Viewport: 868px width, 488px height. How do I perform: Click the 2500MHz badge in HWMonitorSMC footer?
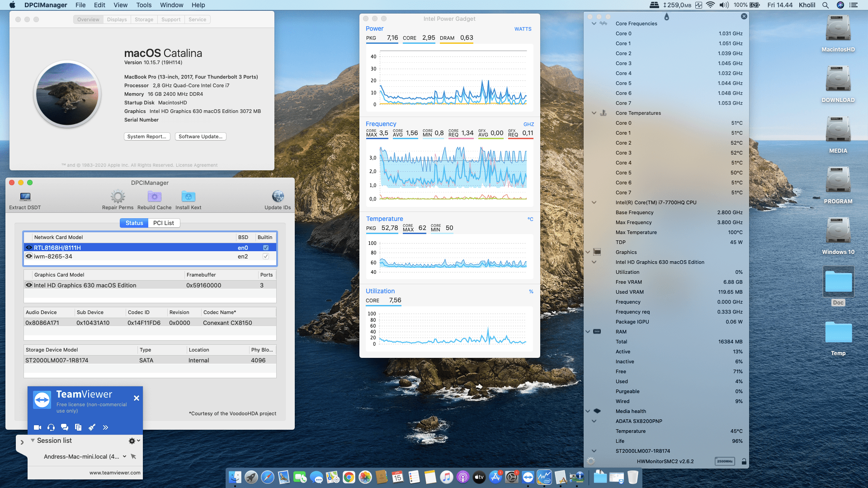coord(725,461)
